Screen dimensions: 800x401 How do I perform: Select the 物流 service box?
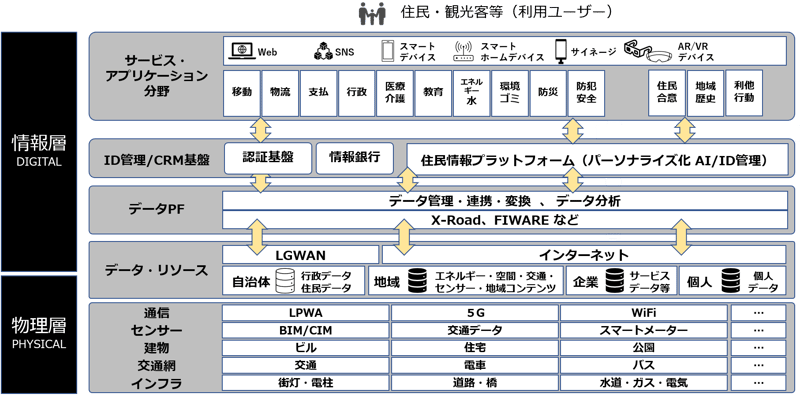pyautogui.click(x=280, y=93)
